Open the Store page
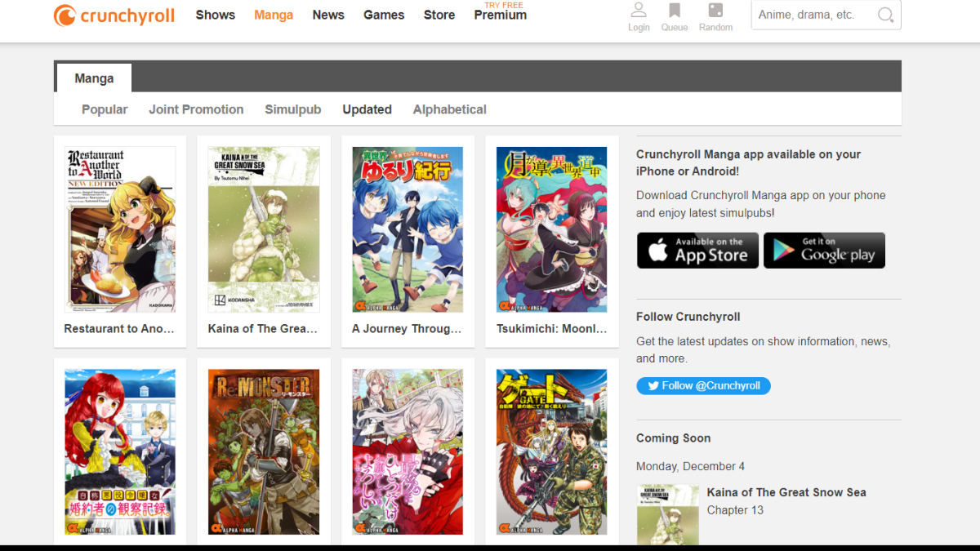980x551 pixels. point(439,15)
